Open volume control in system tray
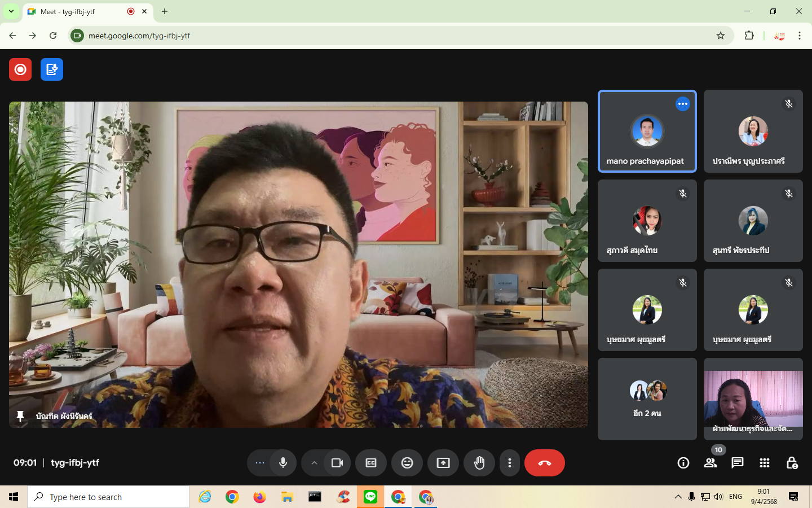812x508 pixels. [x=718, y=497]
